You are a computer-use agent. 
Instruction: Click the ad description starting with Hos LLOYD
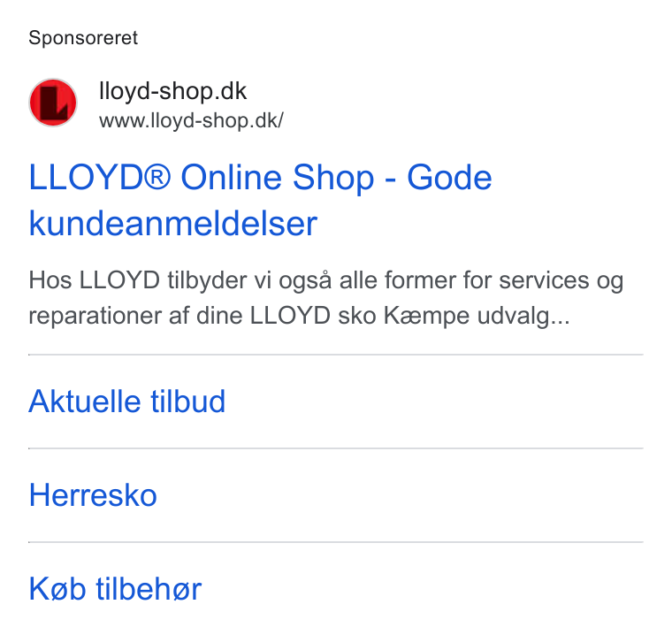coord(325,298)
